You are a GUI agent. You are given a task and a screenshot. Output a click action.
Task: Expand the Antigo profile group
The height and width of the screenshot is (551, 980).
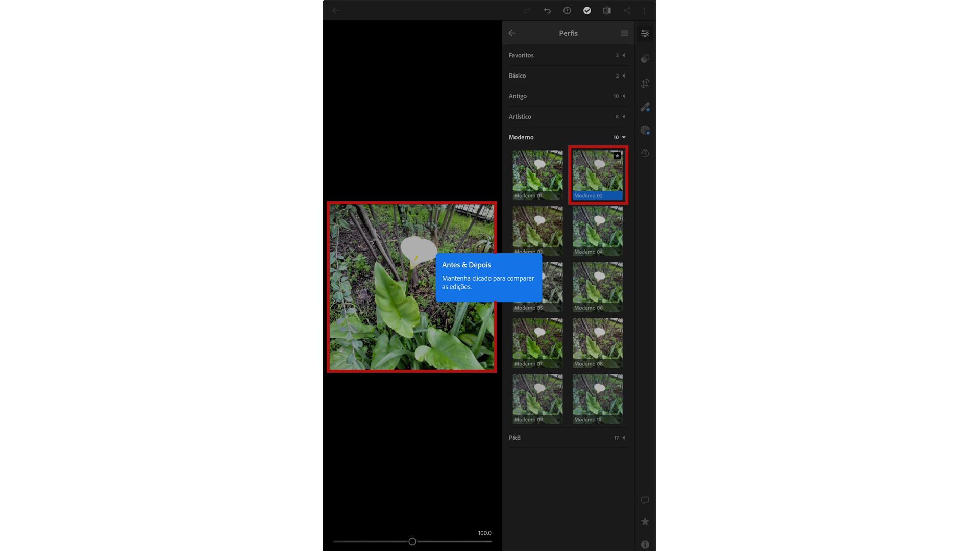point(568,96)
